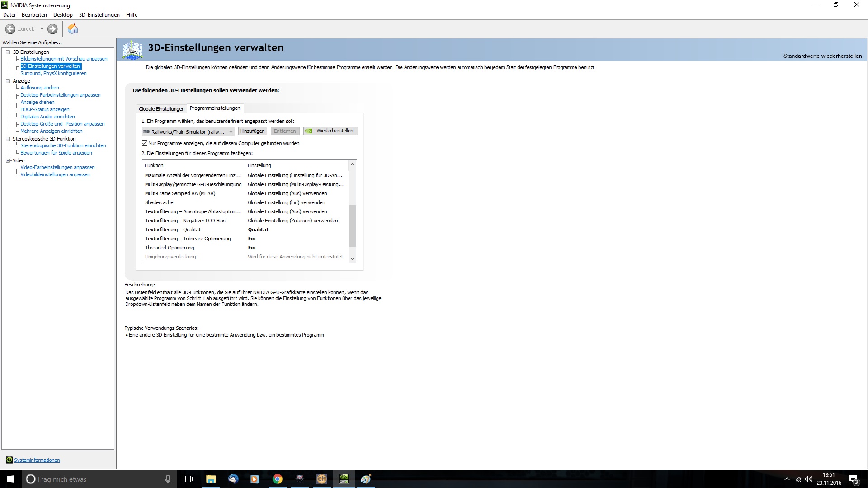This screenshot has width=868, height=488.
Task: Click the Hinzufügen button
Action: [x=252, y=131]
